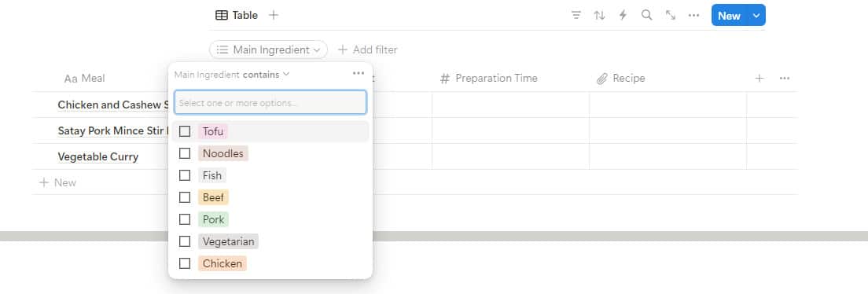The width and height of the screenshot is (868, 294).
Task: Select the Chicken option checkbox
Action: pyautogui.click(x=185, y=263)
